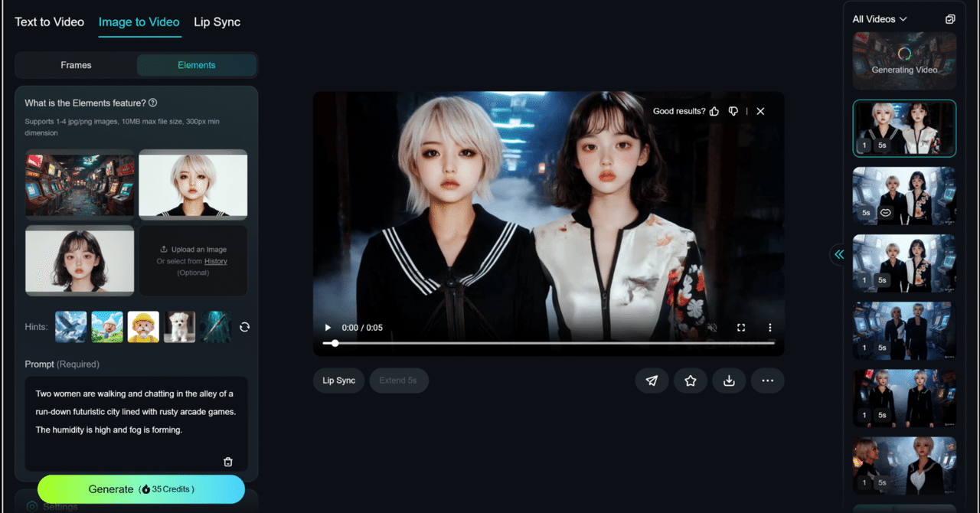Enter fullscreen mode on the video player
The height and width of the screenshot is (513, 980).
(x=740, y=327)
